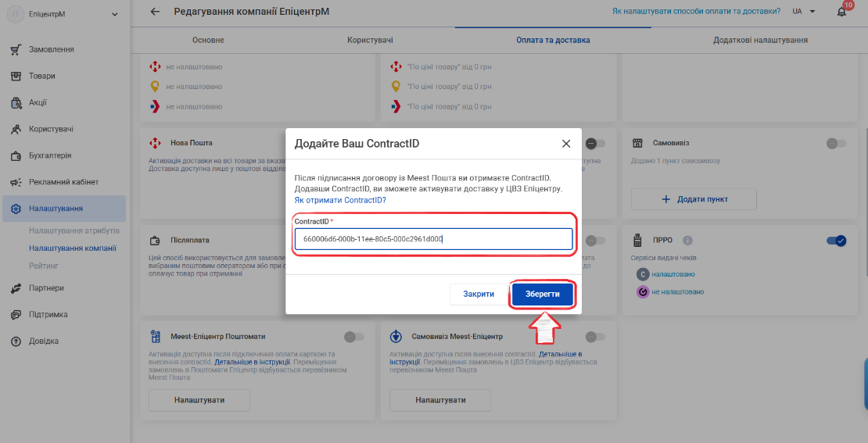Switch to the Користувачі tab

pos(371,40)
